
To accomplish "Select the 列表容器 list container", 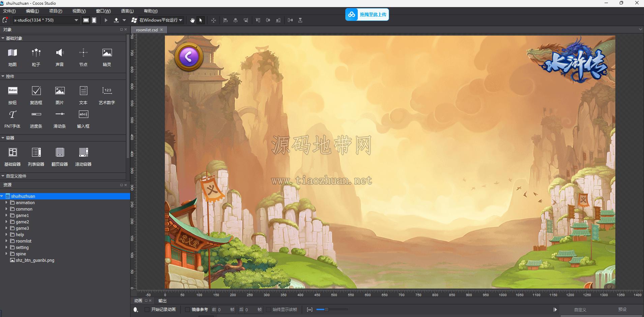I will 36,156.
